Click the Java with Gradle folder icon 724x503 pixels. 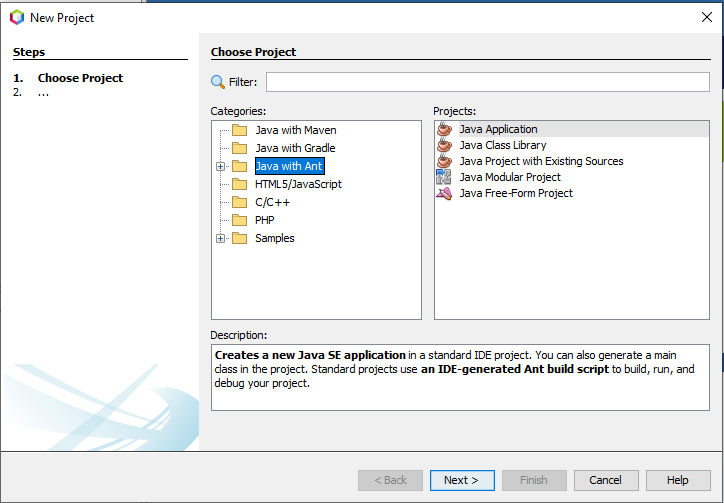tap(239, 148)
